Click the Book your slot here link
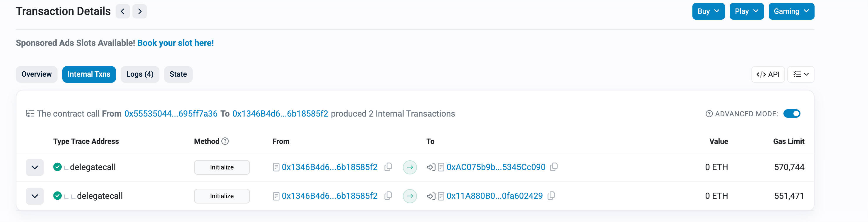This screenshot has width=868, height=222. click(175, 43)
